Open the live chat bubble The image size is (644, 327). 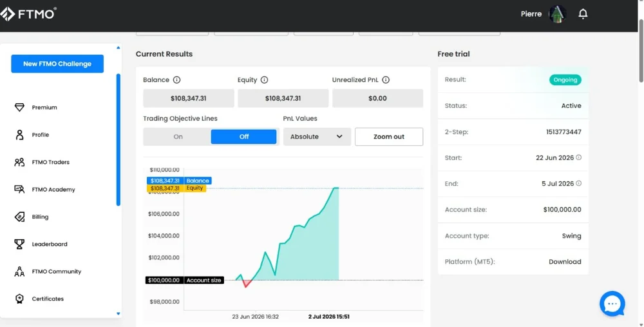coord(612,304)
